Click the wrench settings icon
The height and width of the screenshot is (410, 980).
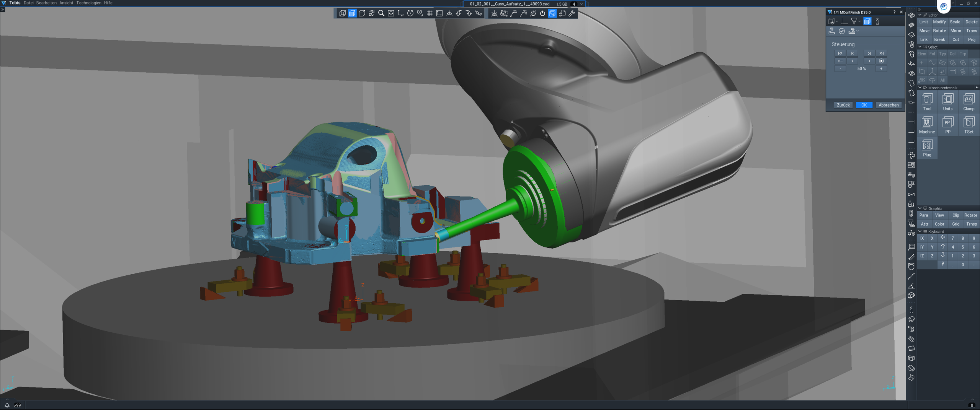tap(572, 13)
